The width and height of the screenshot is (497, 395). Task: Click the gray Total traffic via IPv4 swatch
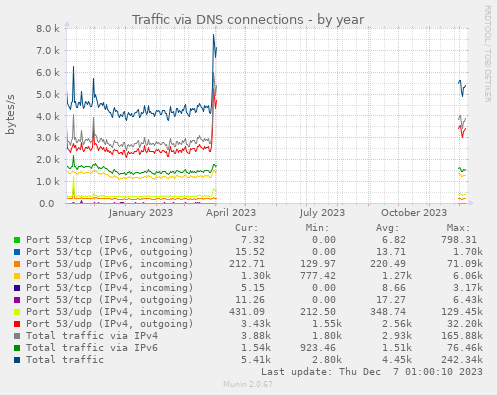tap(17, 336)
